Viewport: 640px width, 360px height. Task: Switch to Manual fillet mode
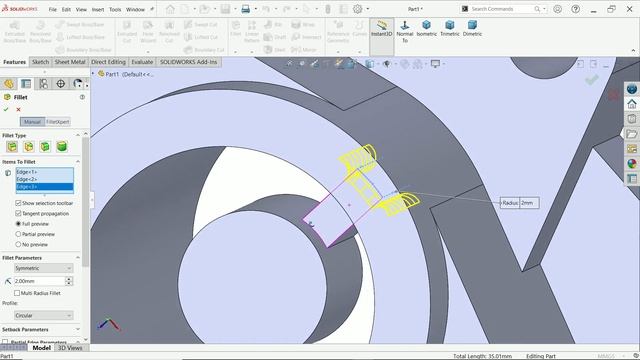click(32, 122)
